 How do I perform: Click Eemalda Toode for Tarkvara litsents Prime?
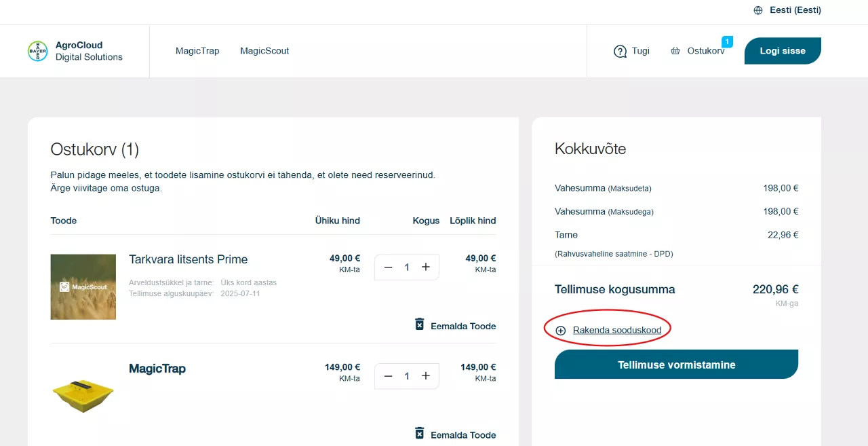pos(463,326)
